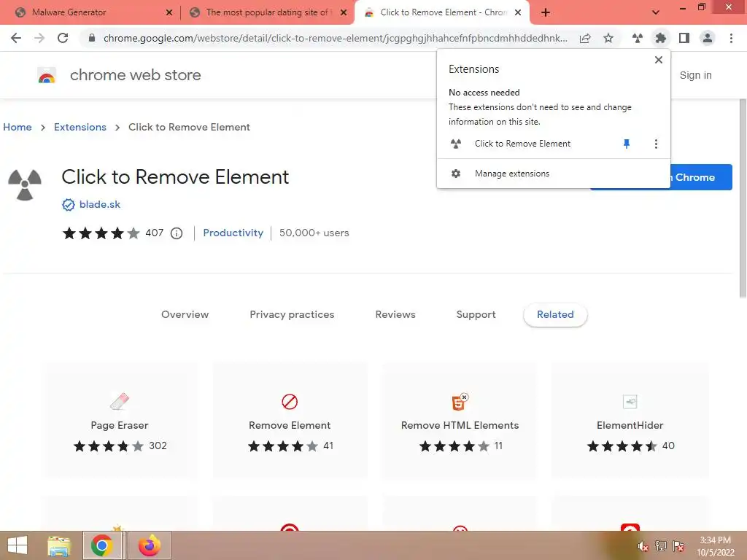Open blade.sk publisher link
Screen dimensions: 747x560
pyautogui.click(x=99, y=204)
